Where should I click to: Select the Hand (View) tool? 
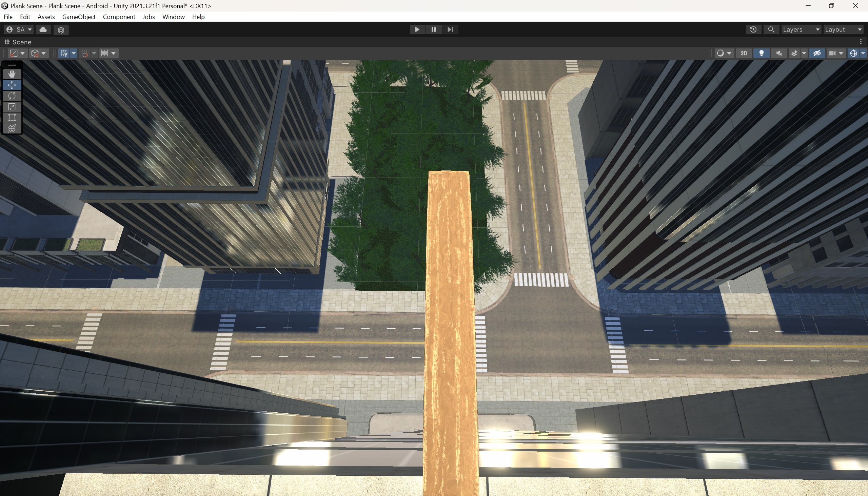[12, 74]
